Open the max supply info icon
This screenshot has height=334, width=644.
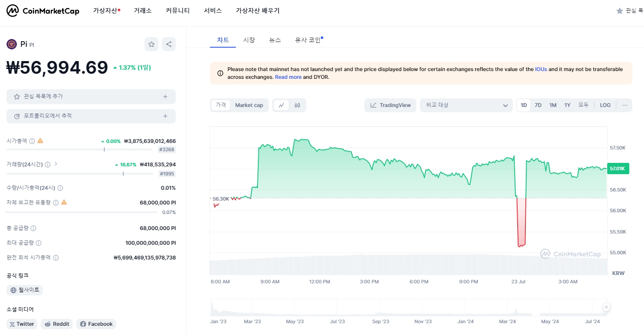pyautogui.click(x=39, y=243)
